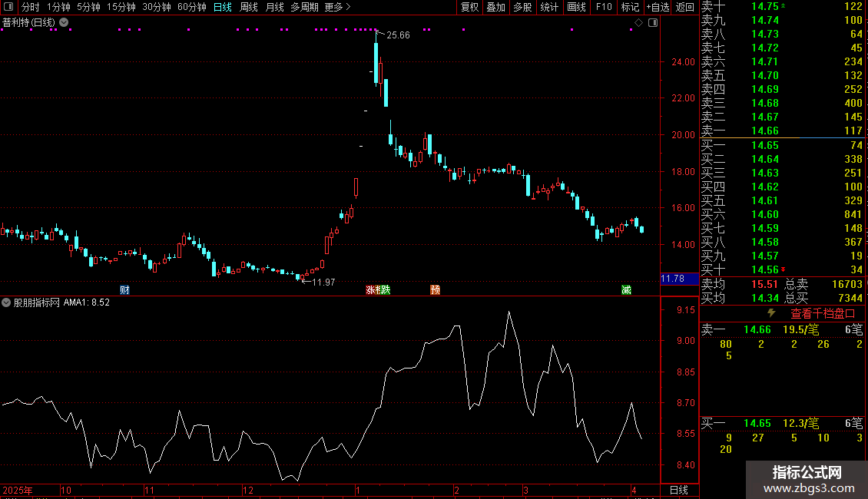The image size is (868, 499).
Task: Toggle the 复权 option
Action: tap(469, 7)
